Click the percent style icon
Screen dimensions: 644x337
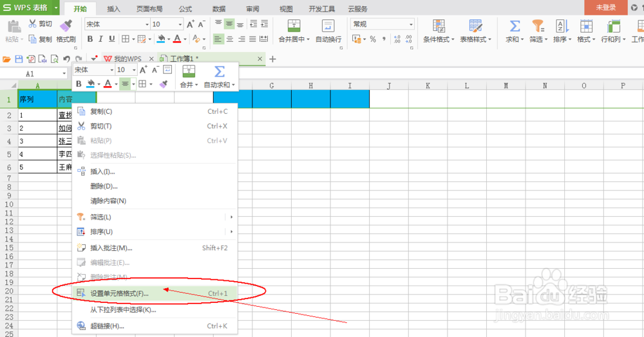[373, 39]
